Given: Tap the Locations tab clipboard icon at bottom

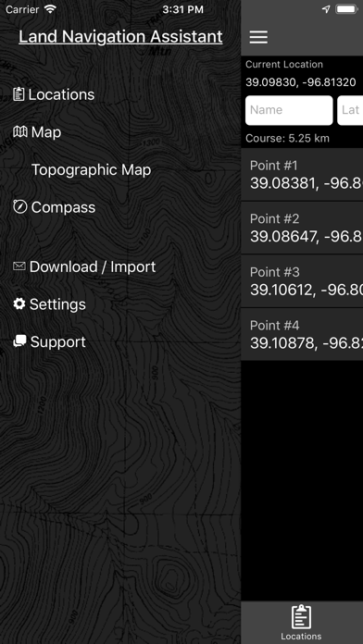Looking at the screenshot, I should coord(301,617).
